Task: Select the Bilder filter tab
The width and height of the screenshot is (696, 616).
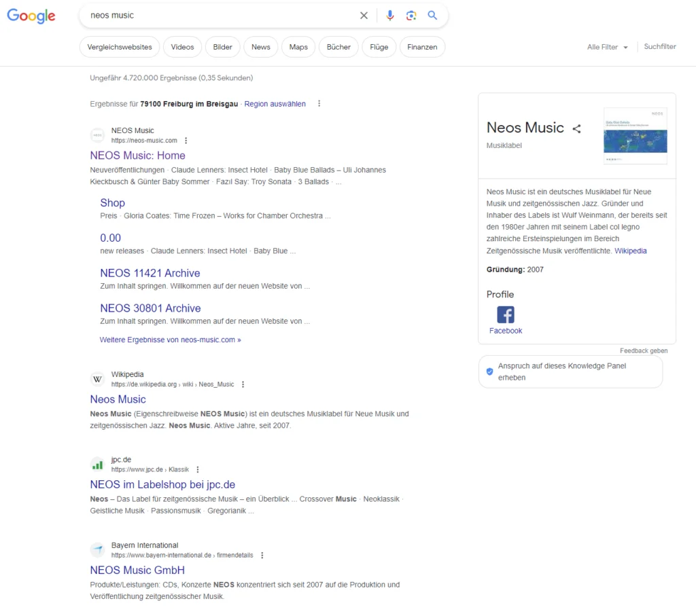Action: (x=222, y=48)
